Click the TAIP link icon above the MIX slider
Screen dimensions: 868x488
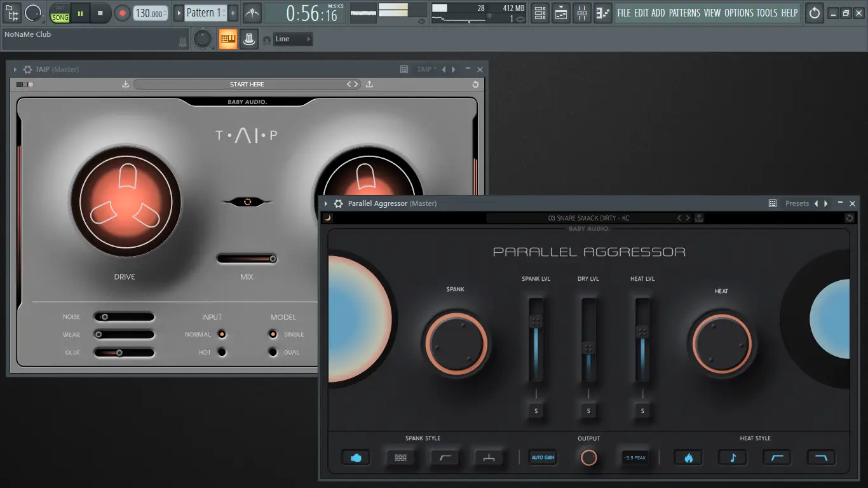[x=247, y=201]
